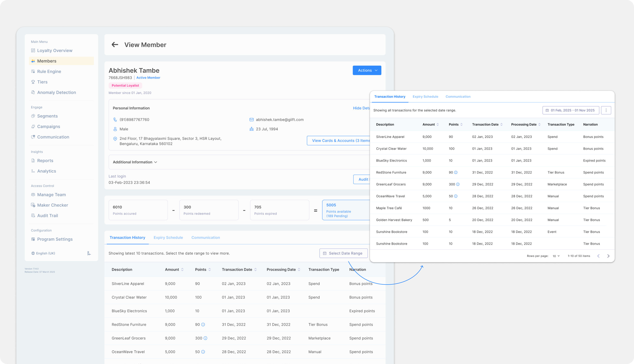Click the Hide Details link
This screenshot has height=364, width=634.
coord(361,108)
